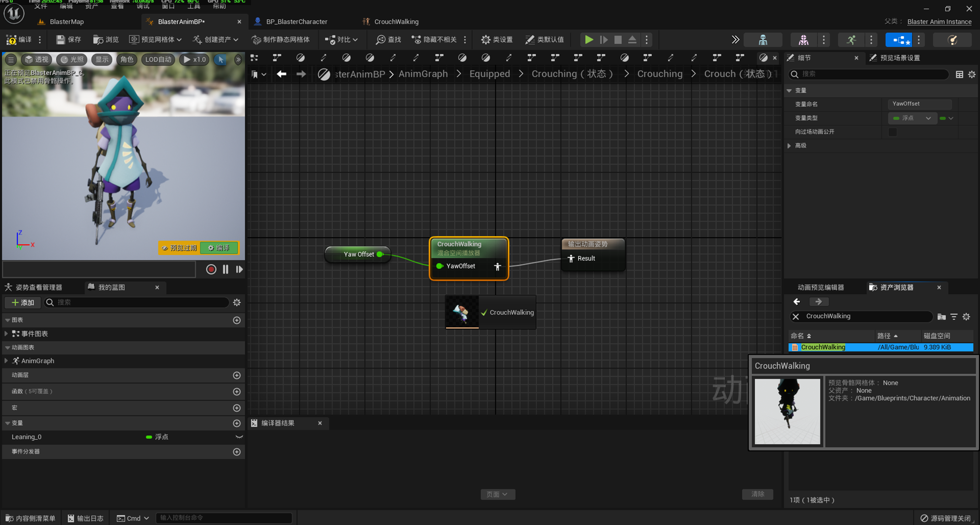The height and width of the screenshot is (525, 980).
Task: Switch to CrouchWalking tab
Action: pos(396,22)
